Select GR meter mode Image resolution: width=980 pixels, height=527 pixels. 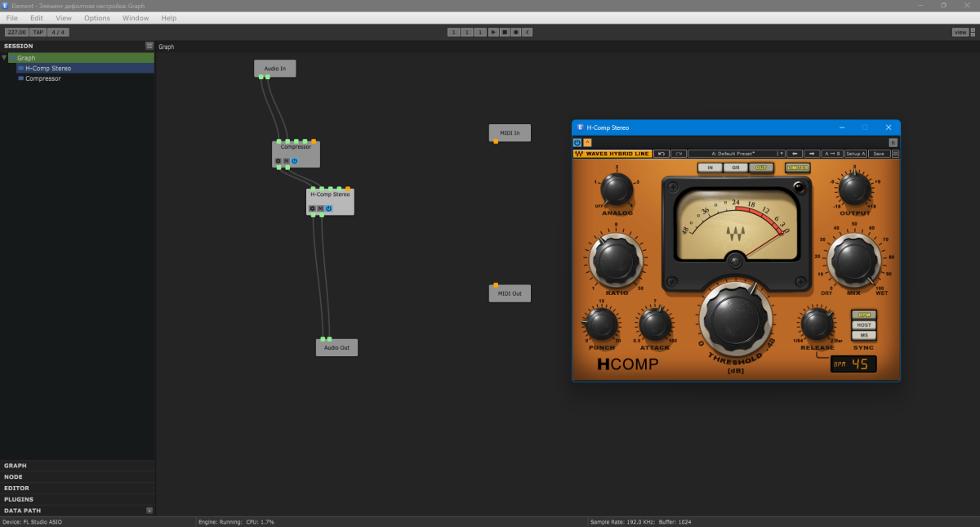[x=735, y=167]
